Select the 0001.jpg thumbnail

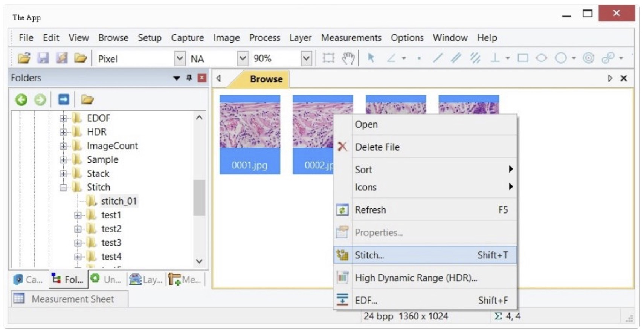250,134
